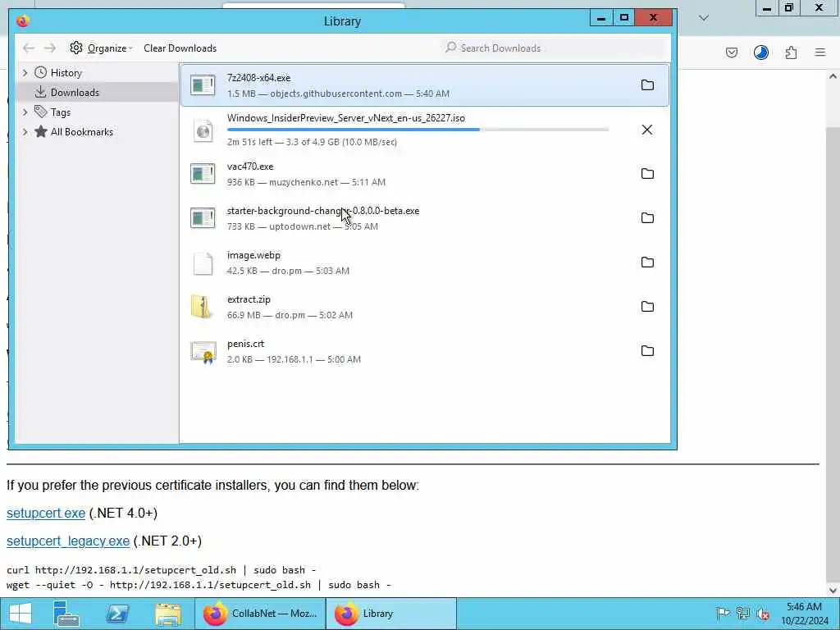Select the penis.crt file name
The image size is (840, 630).
pyautogui.click(x=245, y=344)
